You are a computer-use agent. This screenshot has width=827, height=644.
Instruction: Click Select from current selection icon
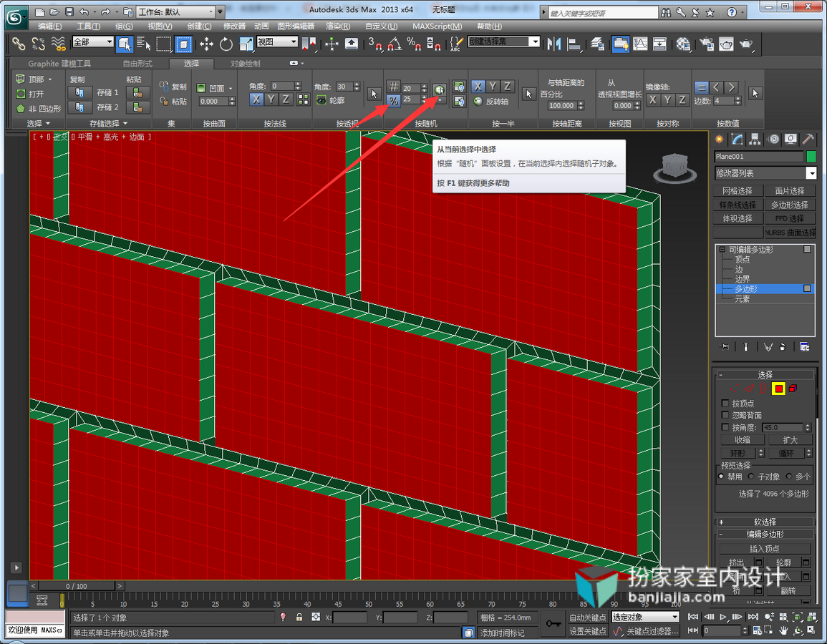click(440, 89)
